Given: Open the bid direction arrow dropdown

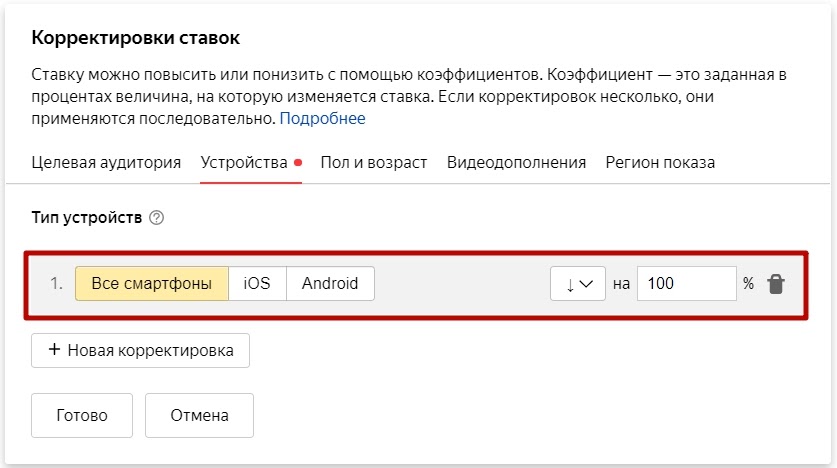Looking at the screenshot, I should tap(578, 284).
